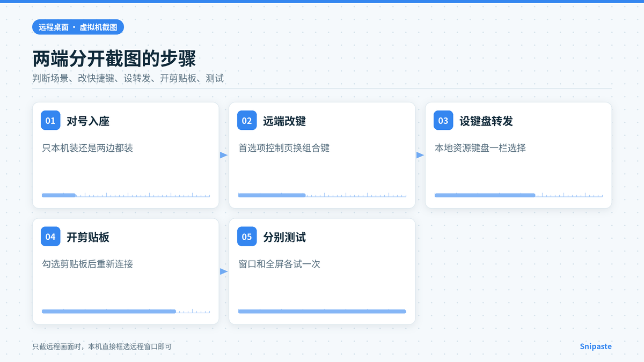The height and width of the screenshot is (362, 644).
Task: Click the text 窗口和全屏各试一次
Action: click(x=279, y=264)
